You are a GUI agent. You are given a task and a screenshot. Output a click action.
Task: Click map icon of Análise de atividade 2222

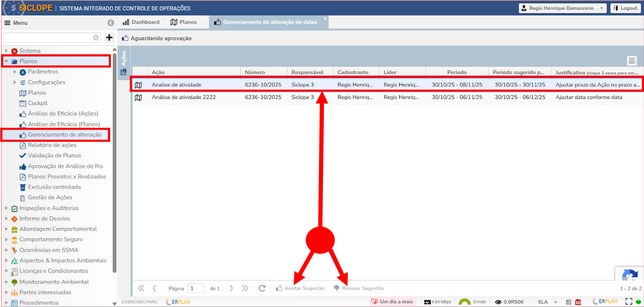[139, 97]
